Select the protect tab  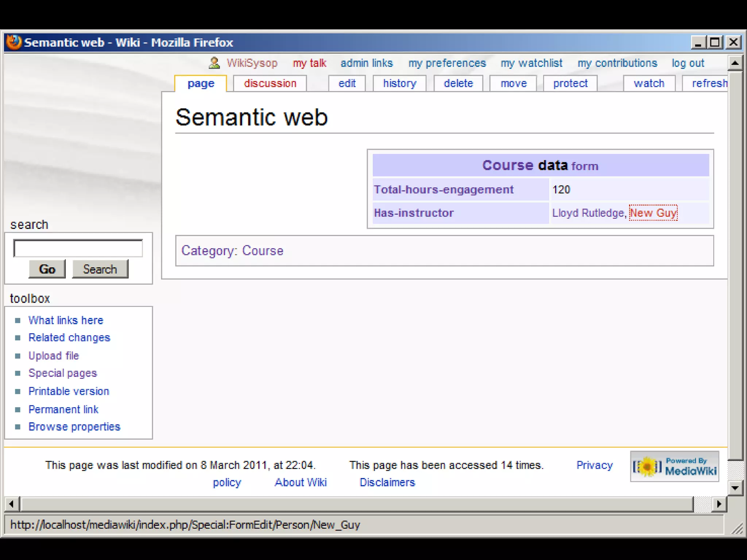[x=570, y=83]
